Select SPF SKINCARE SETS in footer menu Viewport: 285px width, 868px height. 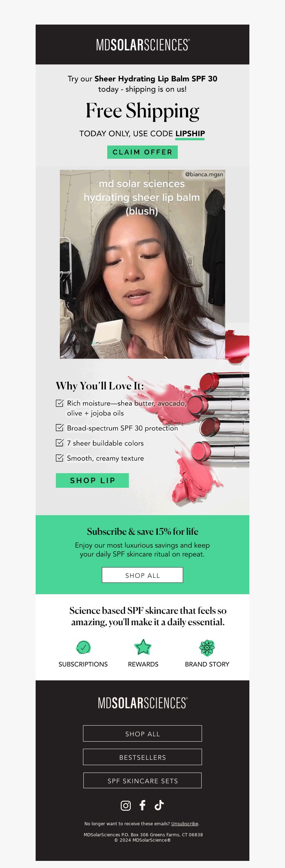[142, 780]
